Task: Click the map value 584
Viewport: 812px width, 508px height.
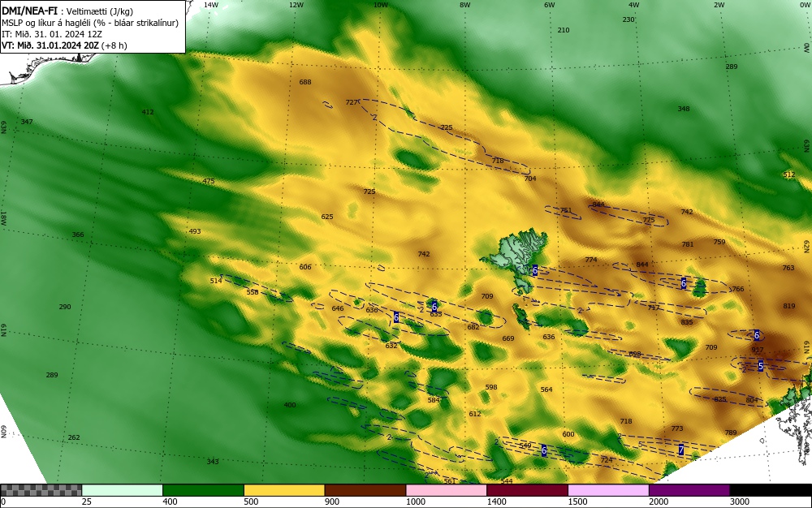Action: tap(434, 400)
